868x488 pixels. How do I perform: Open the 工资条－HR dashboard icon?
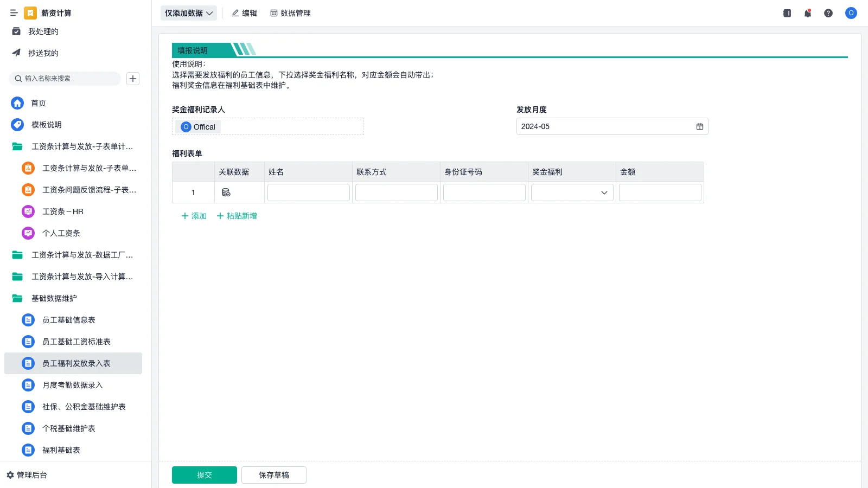point(28,211)
